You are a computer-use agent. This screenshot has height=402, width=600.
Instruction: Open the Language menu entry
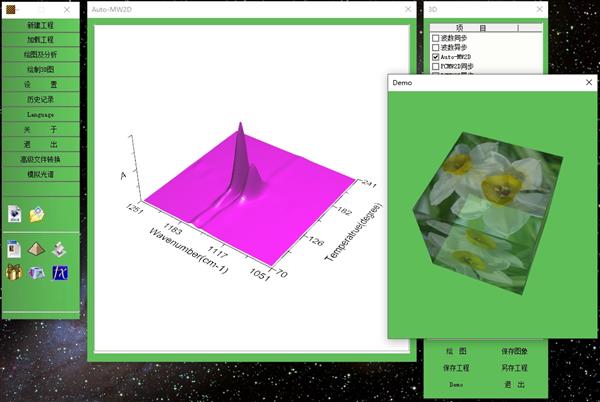[x=41, y=114]
